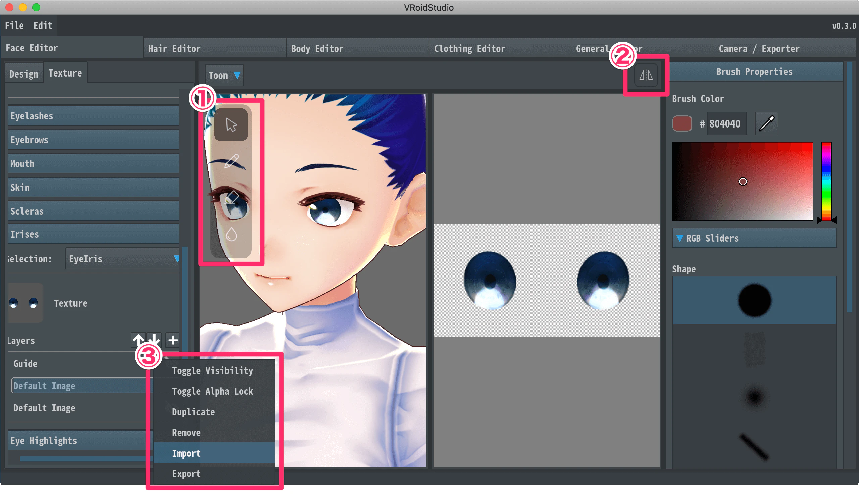Choose Toggle Alpha Lock in context menu
This screenshot has width=859, height=504.
[x=214, y=391]
